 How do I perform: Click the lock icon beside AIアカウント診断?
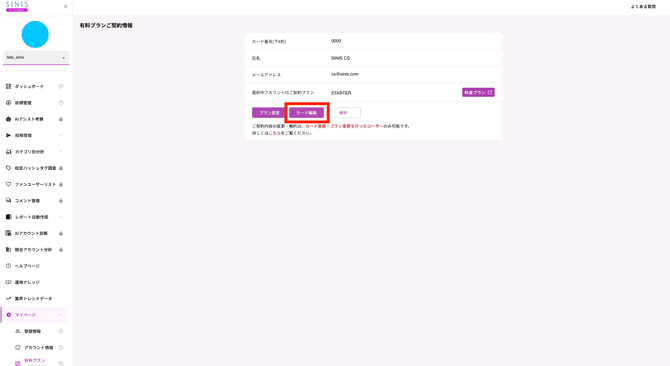61,233
